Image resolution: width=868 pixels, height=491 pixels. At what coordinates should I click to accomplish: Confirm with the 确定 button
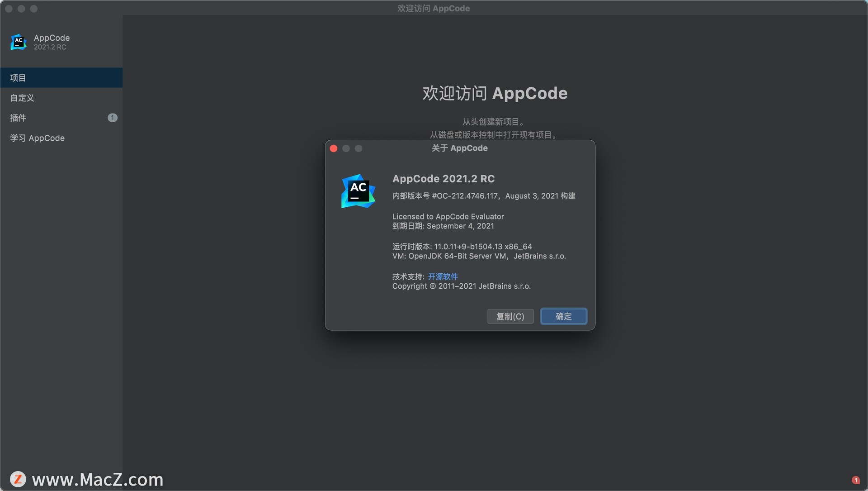click(564, 316)
